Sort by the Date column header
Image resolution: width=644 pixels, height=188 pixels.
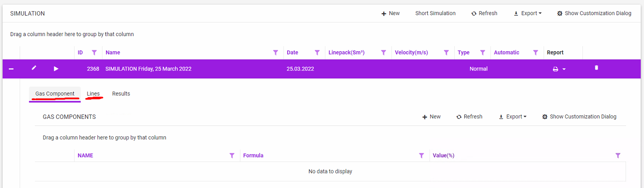click(292, 52)
